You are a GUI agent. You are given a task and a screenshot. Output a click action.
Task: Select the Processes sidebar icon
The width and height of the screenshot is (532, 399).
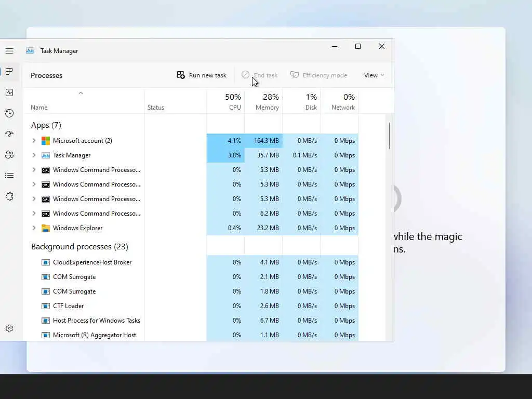click(9, 72)
